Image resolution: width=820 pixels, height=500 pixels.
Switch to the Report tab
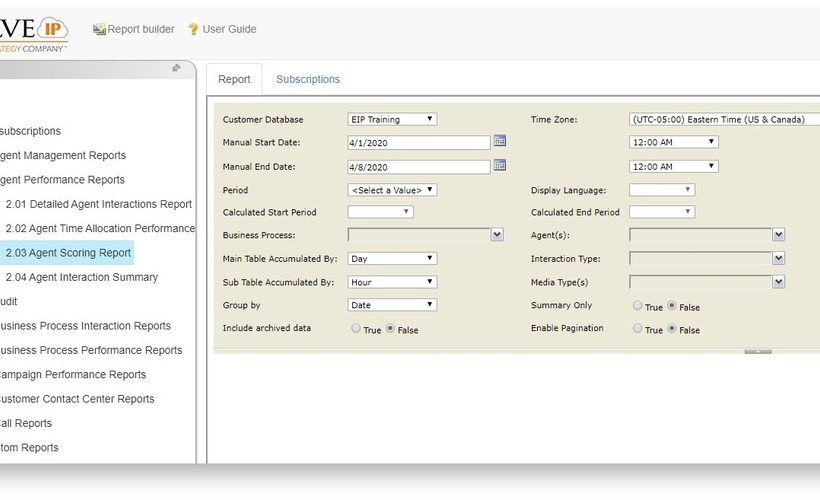tap(234, 79)
